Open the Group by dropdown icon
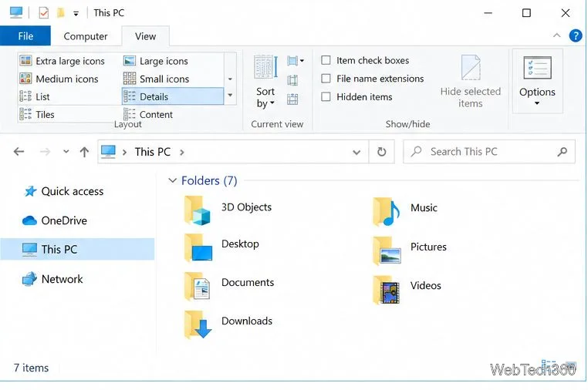This screenshot has height=390, width=588. pyautogui.click(x=295, y=60)
